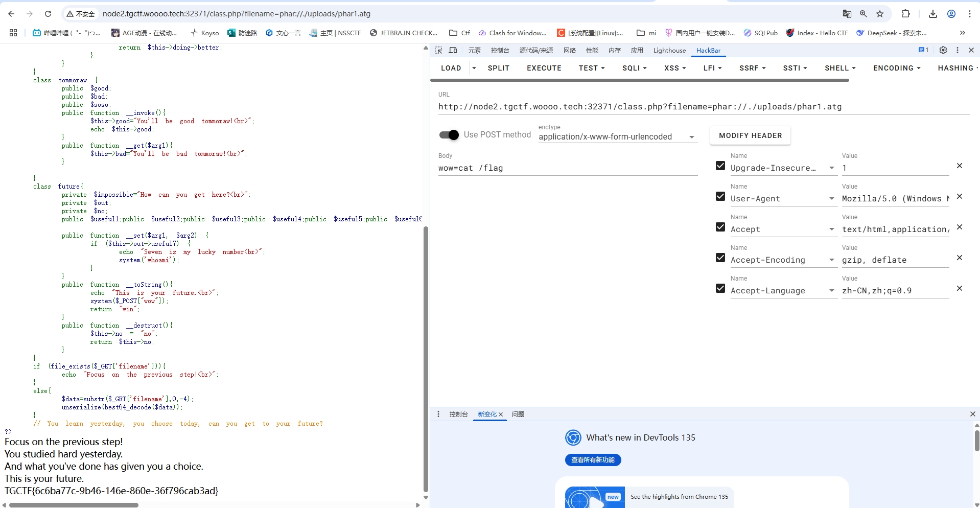Open the ENCODING dropdown
Viewport: 980px width, 508px height.
coord(897,68)
